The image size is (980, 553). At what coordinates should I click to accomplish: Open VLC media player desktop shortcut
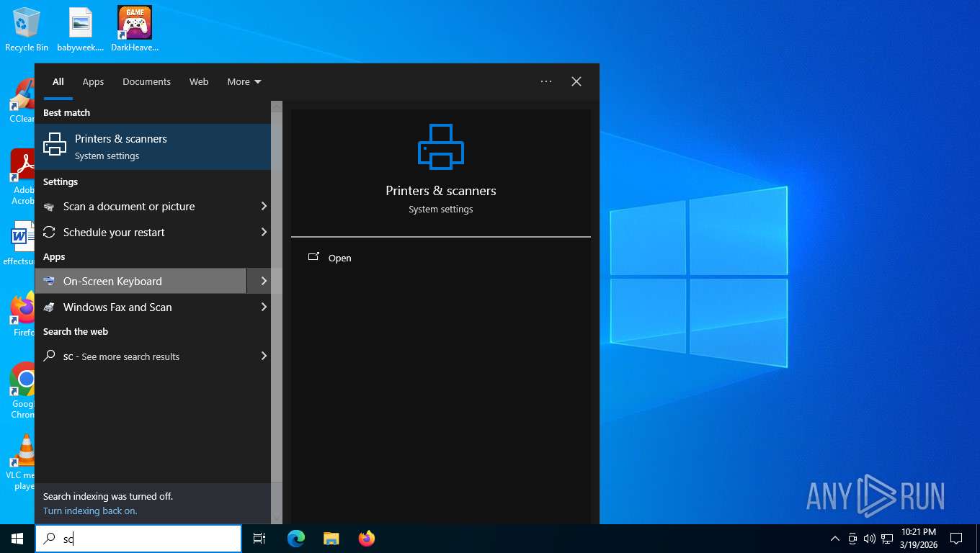(x=21, y=462)
